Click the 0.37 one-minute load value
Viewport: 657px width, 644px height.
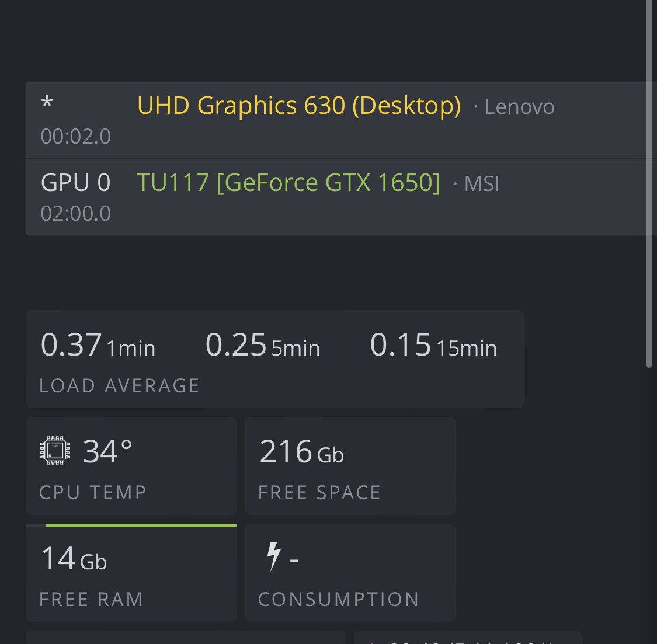(71, 345)
